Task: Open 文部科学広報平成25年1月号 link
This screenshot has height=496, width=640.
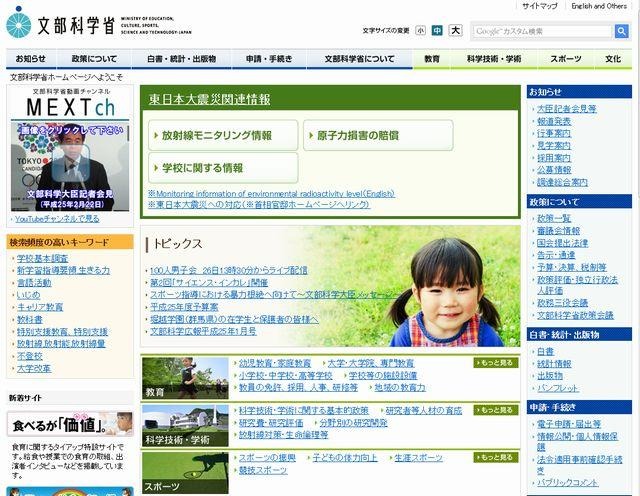Action: pos(203,331)
